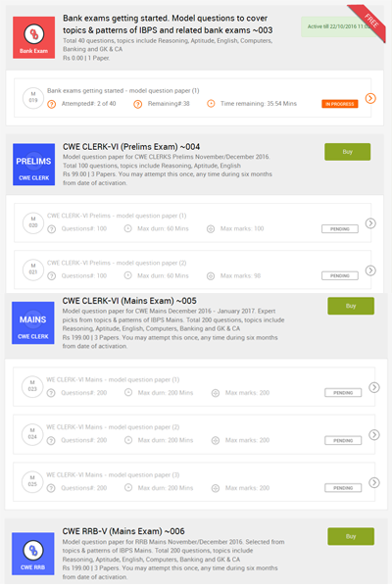The image size is (392, 588).
Task: Click the M 020 paper badge
Action: click(x=33, y=222)
